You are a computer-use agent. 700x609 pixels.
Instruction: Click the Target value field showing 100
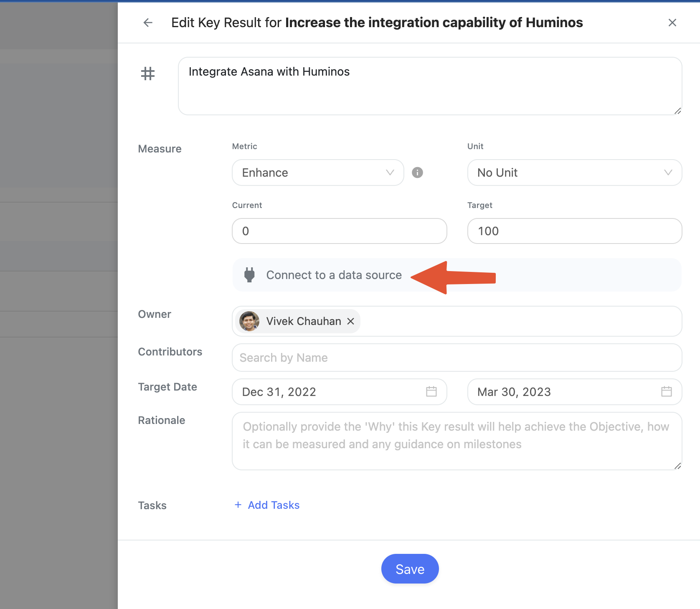coord(574,231)
